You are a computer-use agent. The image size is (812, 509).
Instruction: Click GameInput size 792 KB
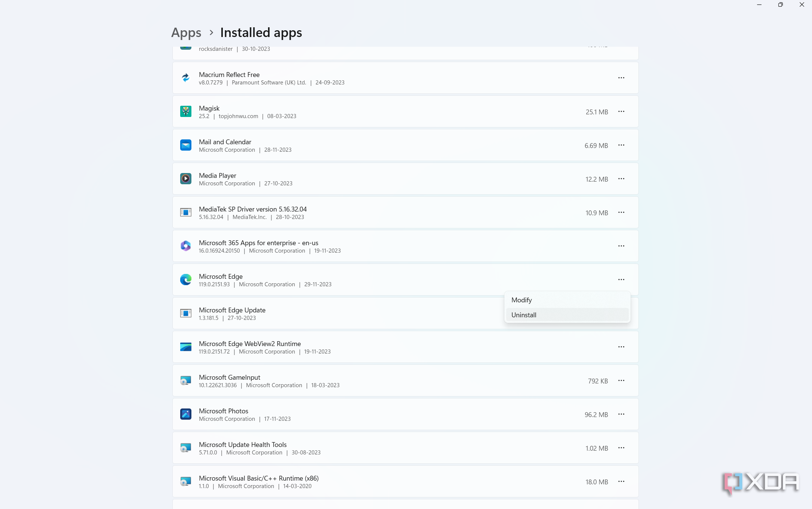598,381
